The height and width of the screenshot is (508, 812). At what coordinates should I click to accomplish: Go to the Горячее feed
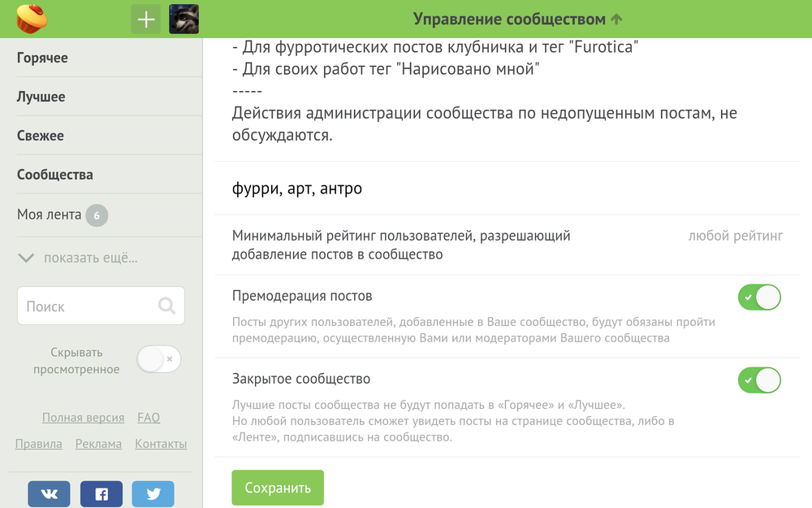42,58
